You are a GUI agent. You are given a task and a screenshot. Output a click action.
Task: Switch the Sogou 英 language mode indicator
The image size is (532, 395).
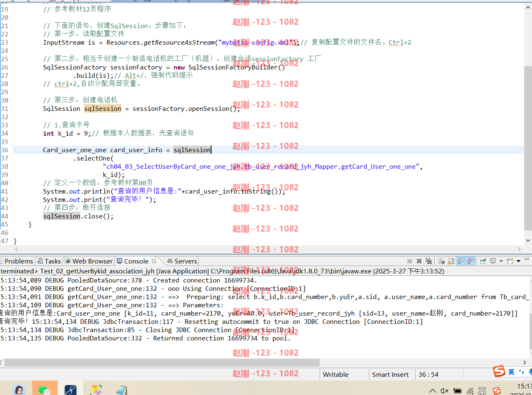511,372
